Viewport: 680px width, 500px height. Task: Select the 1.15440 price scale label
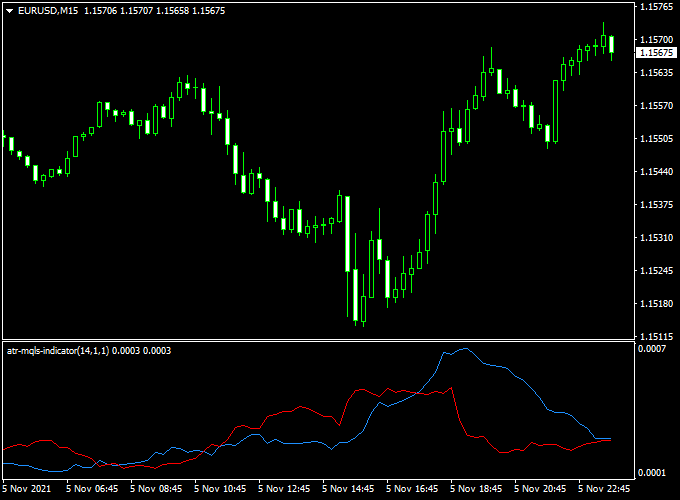coord(657,171)
